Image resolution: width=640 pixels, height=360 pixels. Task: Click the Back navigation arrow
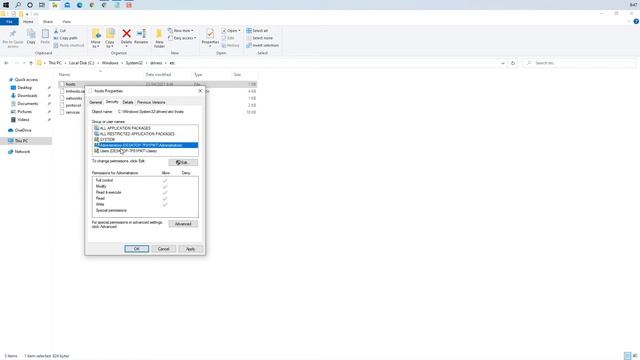tap(6, 63)
